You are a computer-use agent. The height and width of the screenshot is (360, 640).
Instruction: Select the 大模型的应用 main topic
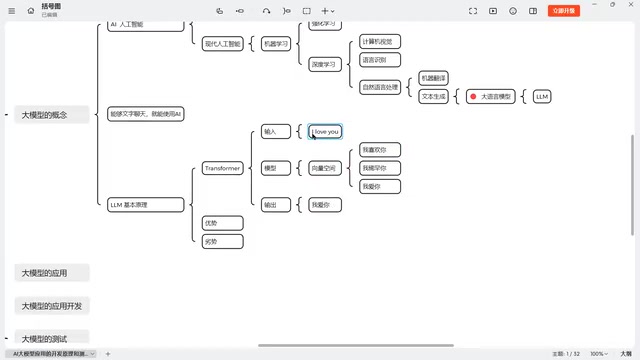point(52,273)
